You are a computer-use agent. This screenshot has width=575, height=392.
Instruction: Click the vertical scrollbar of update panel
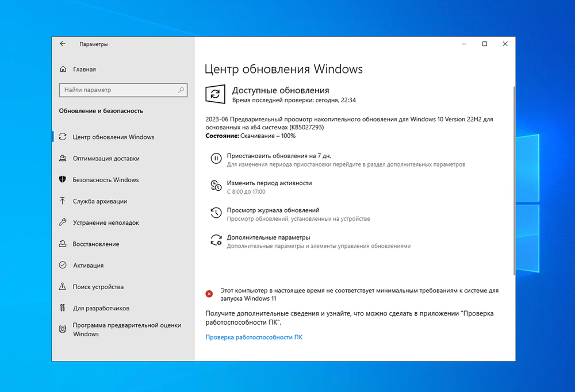coord(513,180)
